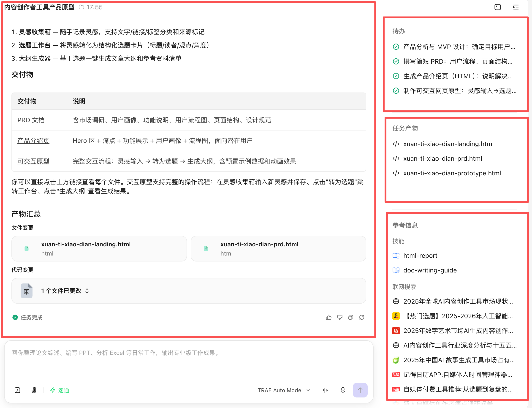Screen dimensions: 532x408
Task: Click the 待办 panel heading
Action: point(399,31)
